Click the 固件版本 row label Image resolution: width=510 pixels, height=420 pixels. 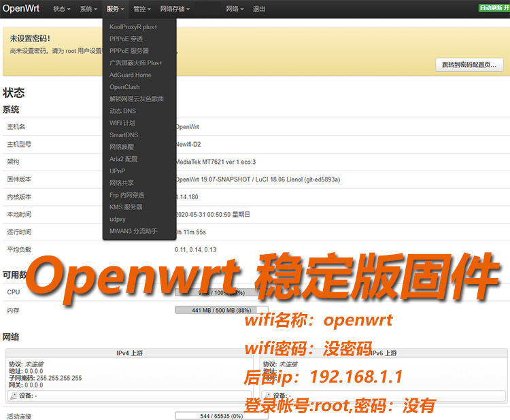tap(19, 179)
